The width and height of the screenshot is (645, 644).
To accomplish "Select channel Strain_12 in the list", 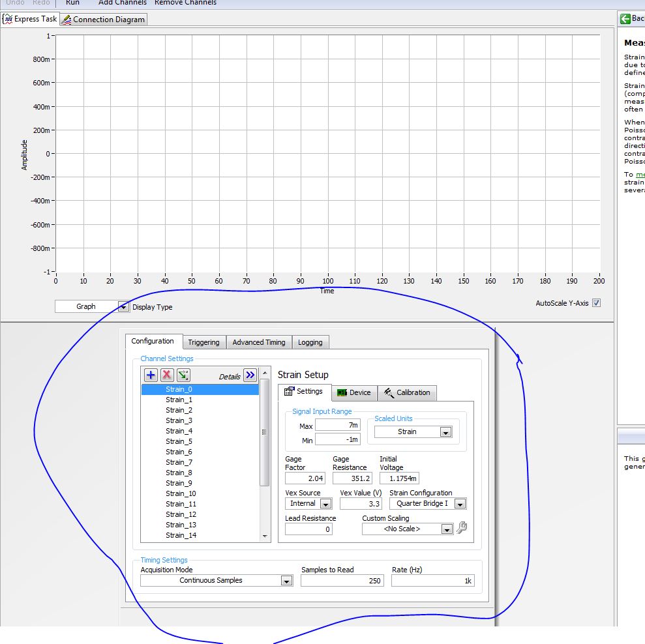I will [200, 514].
